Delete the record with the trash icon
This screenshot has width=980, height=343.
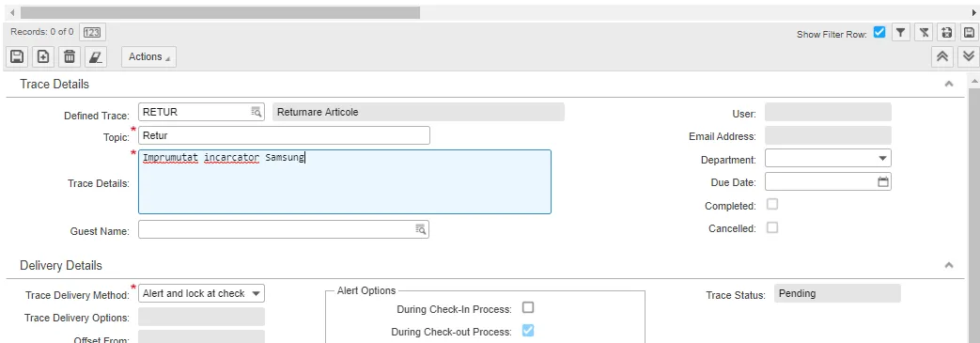pyautogui.click(x=69, y=56)
